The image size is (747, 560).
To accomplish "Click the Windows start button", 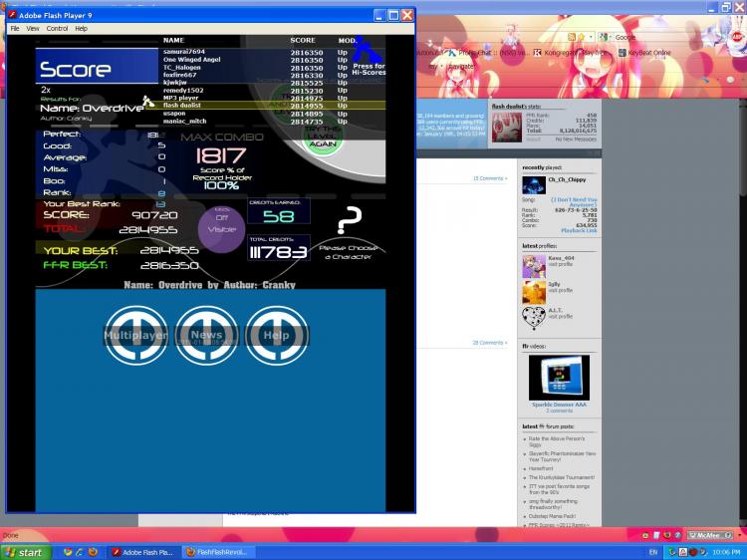I will [26, 552].
